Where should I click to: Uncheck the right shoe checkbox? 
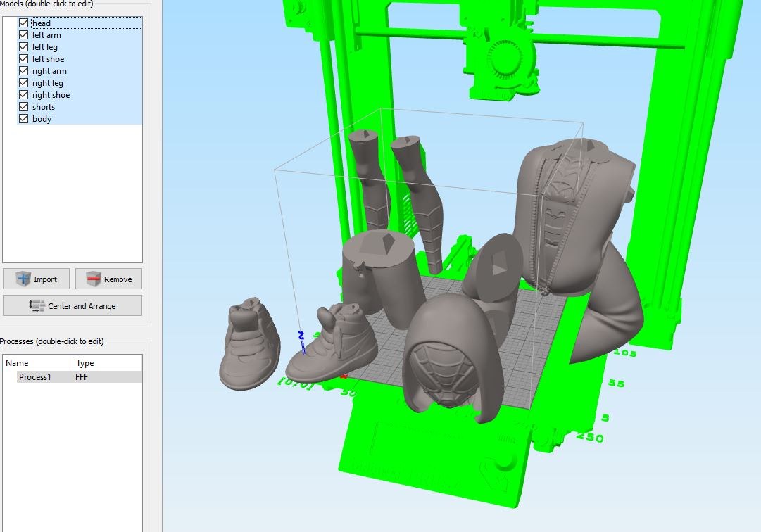[23, 94]
